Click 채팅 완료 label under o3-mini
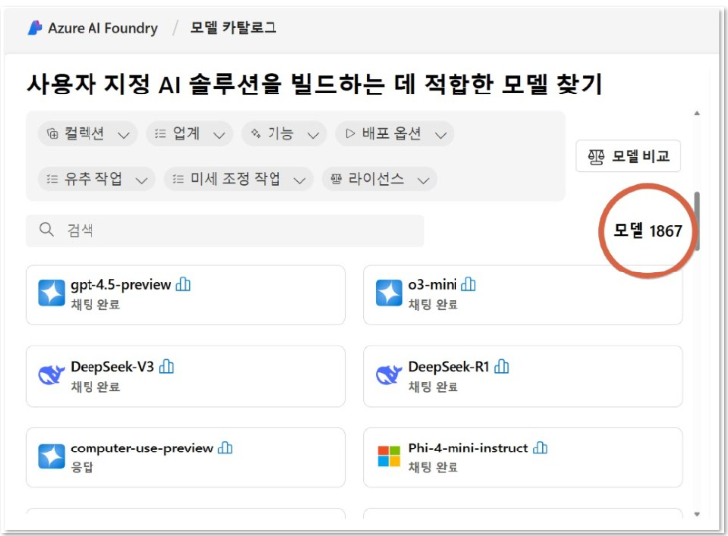Viewport: 728px width, 536px height. point(433,304)
